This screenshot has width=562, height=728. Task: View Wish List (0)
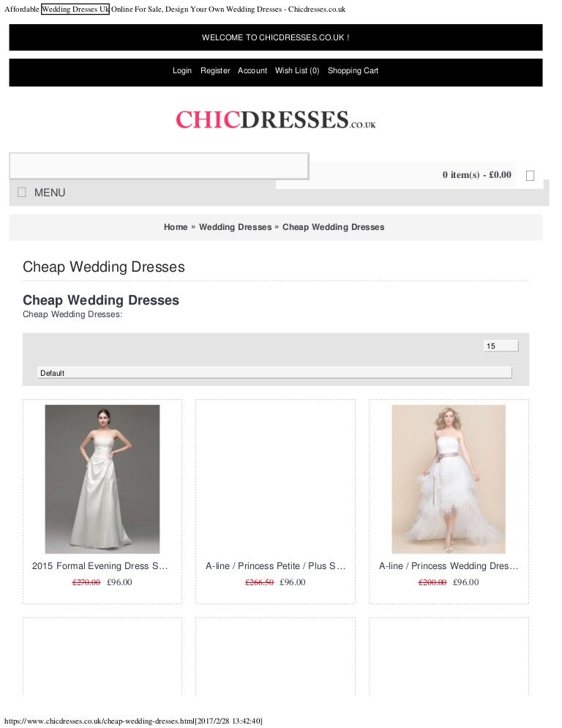(297, 70)
